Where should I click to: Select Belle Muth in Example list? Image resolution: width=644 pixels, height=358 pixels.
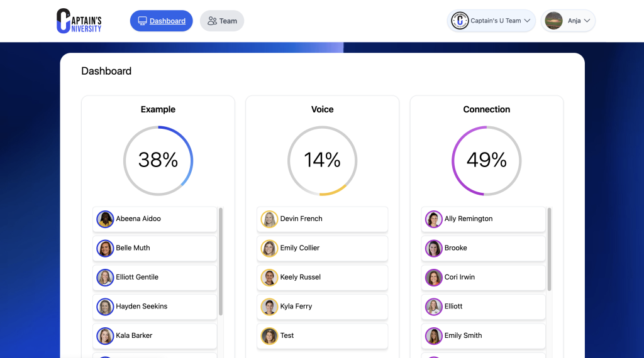pyautogui.click(x=155, y=248)
